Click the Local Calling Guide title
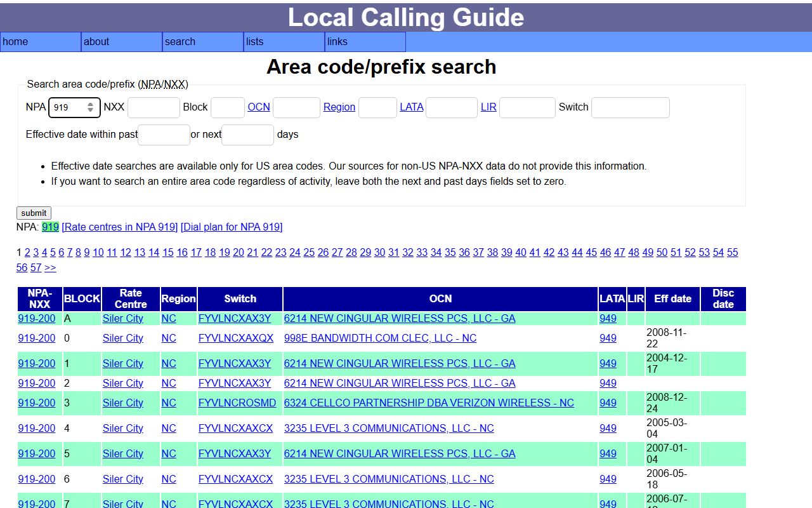Viewport: 812px width, 508px height. pos(406,17)
